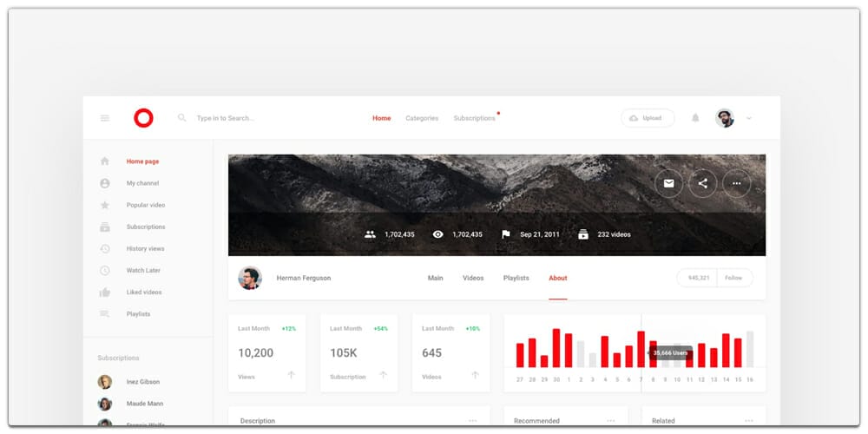Open the three-dots menu on banner

[736, 183]
